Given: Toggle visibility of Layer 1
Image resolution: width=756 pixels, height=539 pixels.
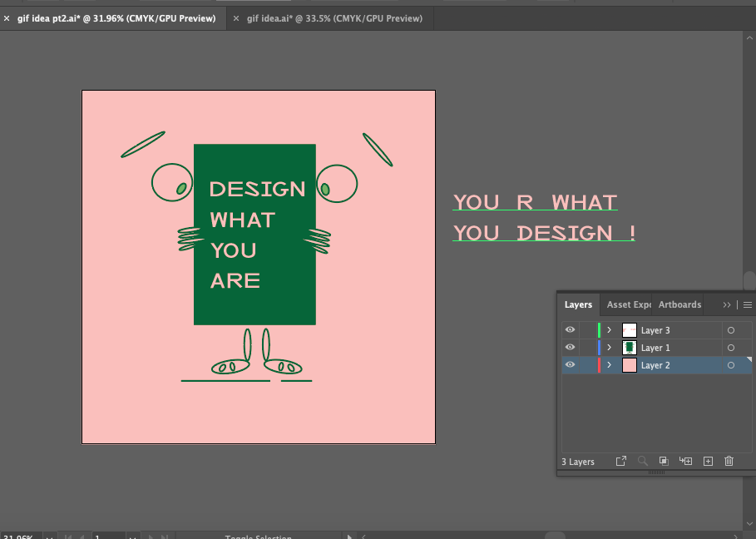Looking at the screenshot, I should 570,348.
